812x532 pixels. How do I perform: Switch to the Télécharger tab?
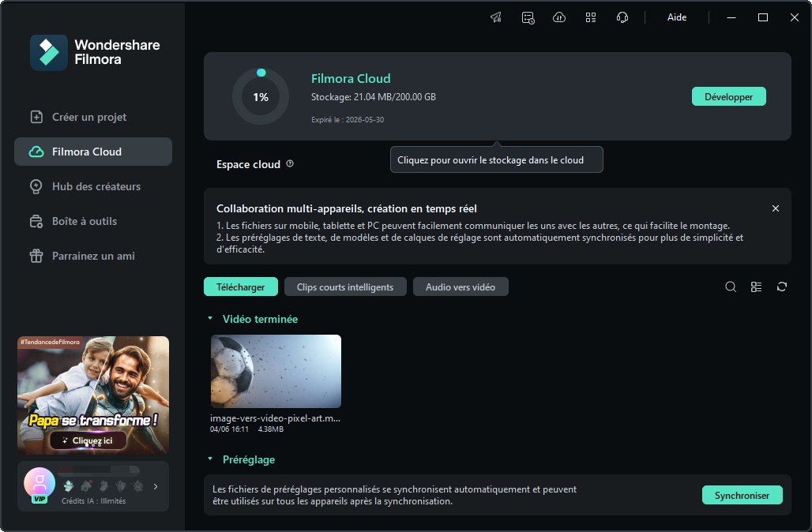(x=241, y=287)
